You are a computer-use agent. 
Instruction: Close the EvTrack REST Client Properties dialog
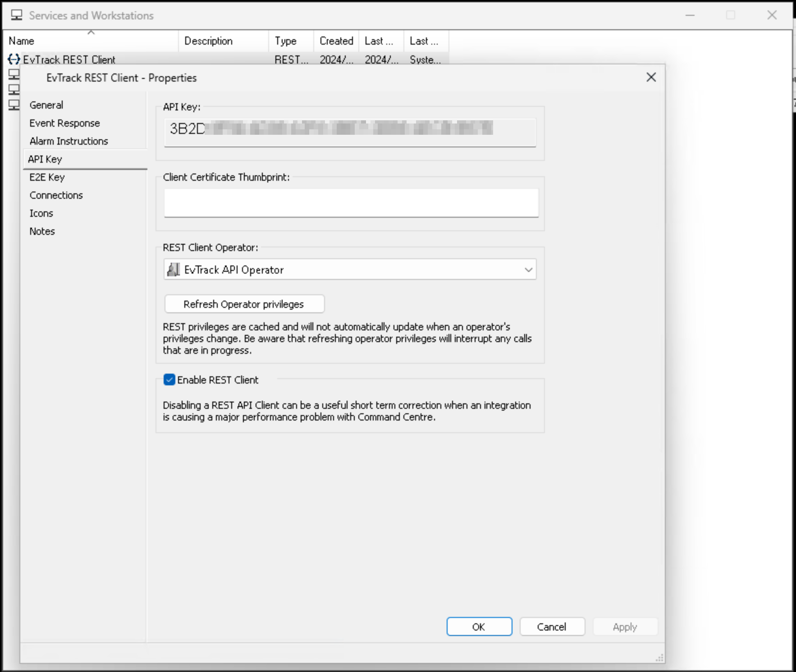click(x=651, y=78)
